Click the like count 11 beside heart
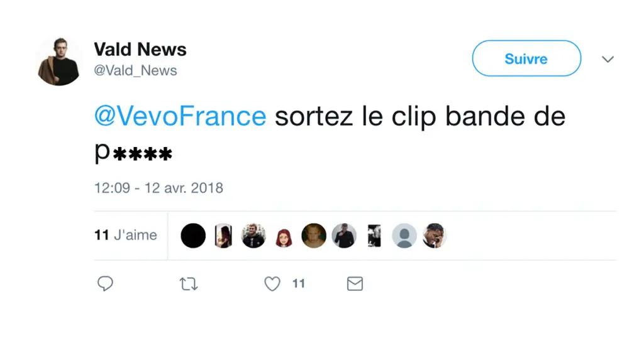Screen dimensions: 644x338 [299, 283]
